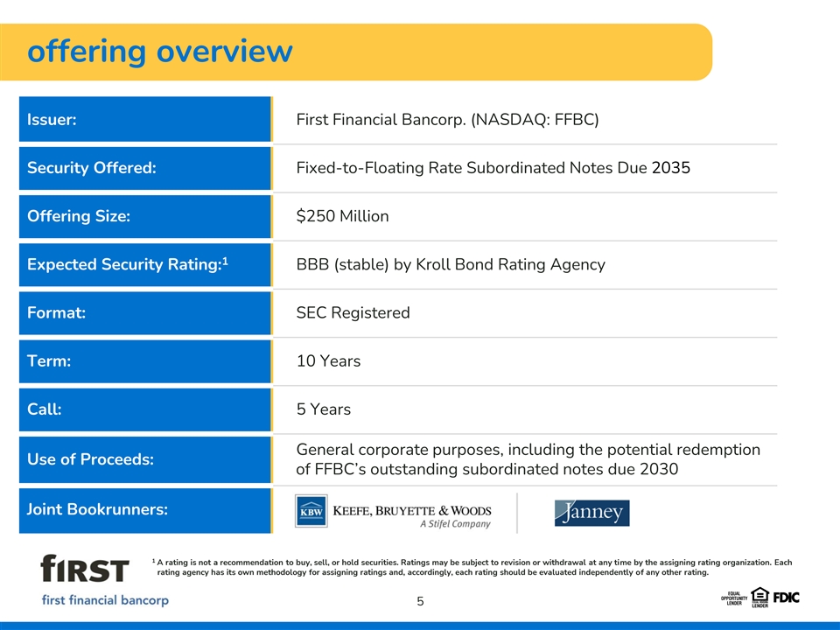Click the KBW square logo icon
The width and height of the screenshot is (840, 630).
tap(311, 511)
